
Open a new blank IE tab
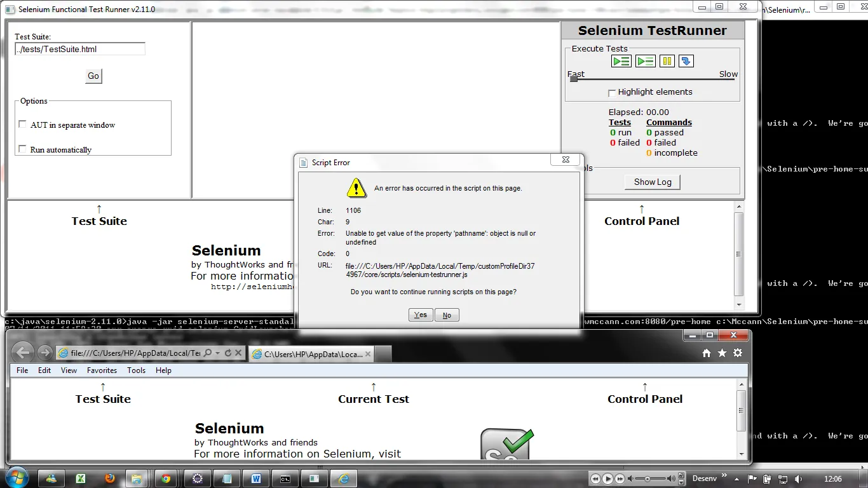click(383, 354)
